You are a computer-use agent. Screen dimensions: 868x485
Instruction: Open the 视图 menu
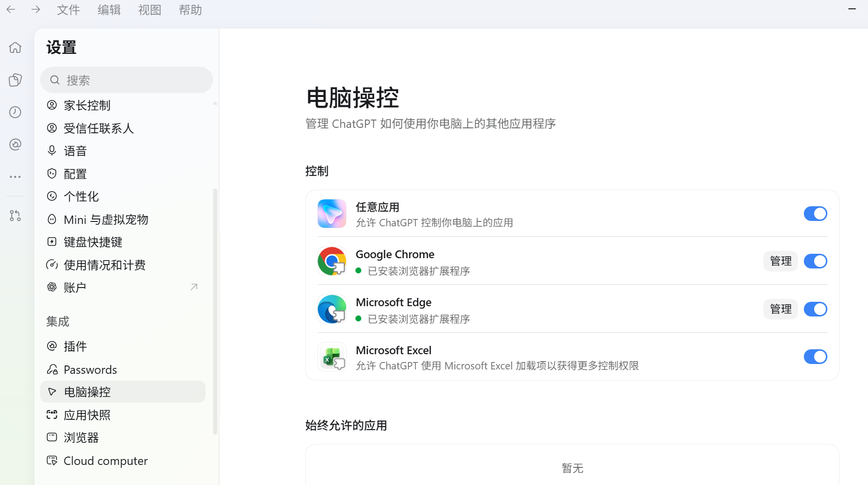pos(149,10)
